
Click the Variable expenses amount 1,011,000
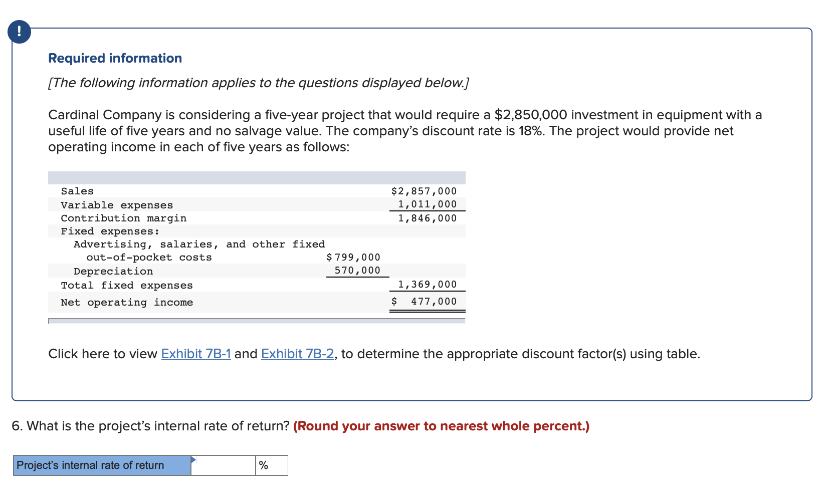tap(427, 204)
